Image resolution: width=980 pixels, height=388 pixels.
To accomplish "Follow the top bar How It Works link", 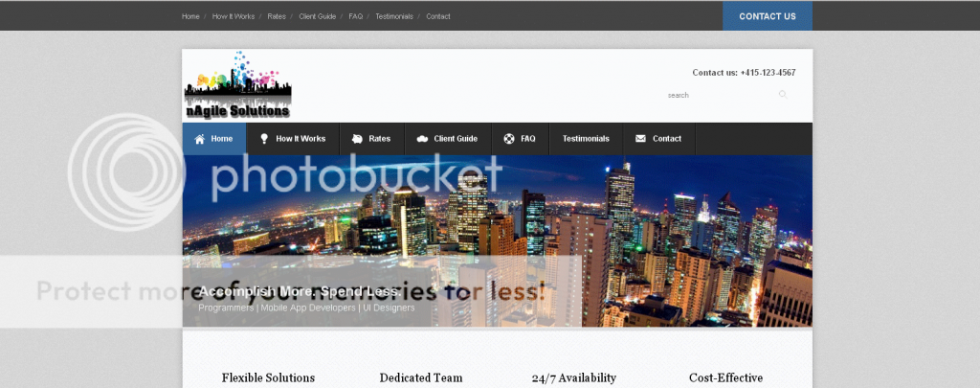I will click(x=234, y=17).
